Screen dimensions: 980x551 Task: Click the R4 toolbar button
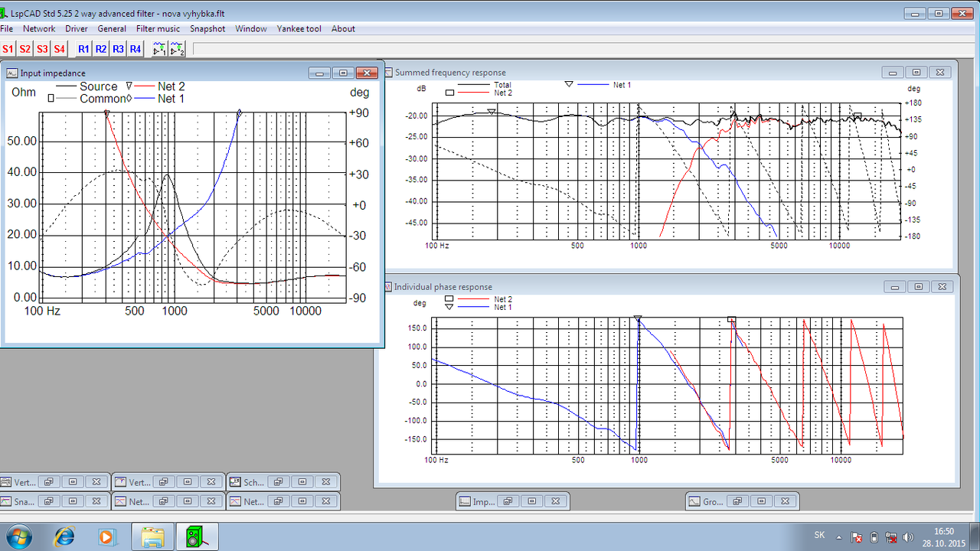[x=135, y=49]
